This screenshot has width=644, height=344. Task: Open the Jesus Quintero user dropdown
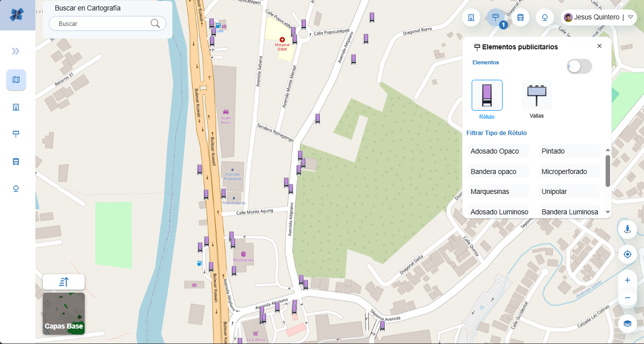(630, 17)
